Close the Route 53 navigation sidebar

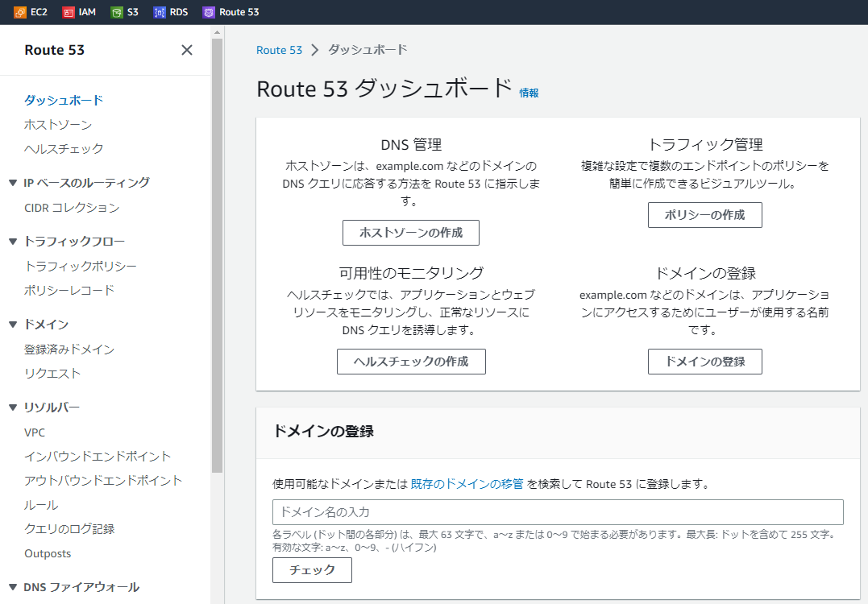[187, 50]
